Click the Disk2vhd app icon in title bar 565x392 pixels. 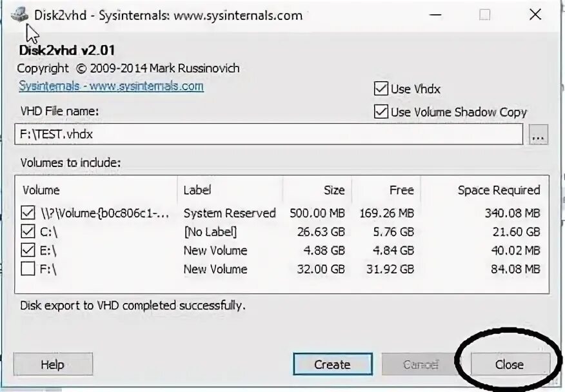[19, 15]
